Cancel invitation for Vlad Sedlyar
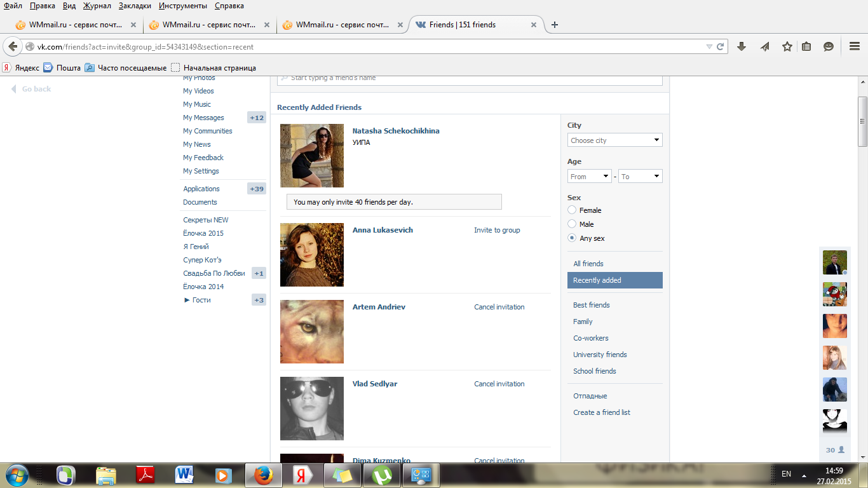Viewport: 868px width, 488px height. (x=499, y=384)
